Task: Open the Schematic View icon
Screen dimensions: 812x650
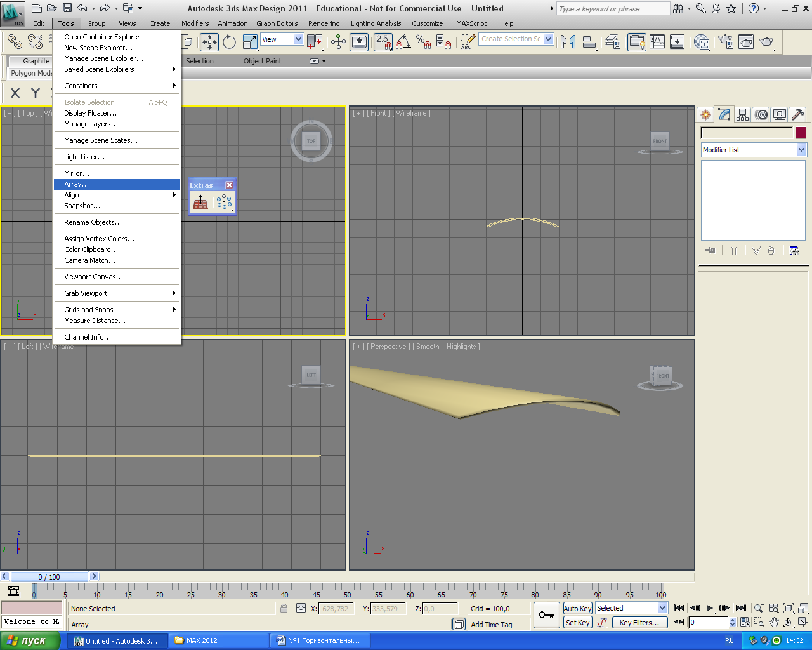Action: coord(678,42)
